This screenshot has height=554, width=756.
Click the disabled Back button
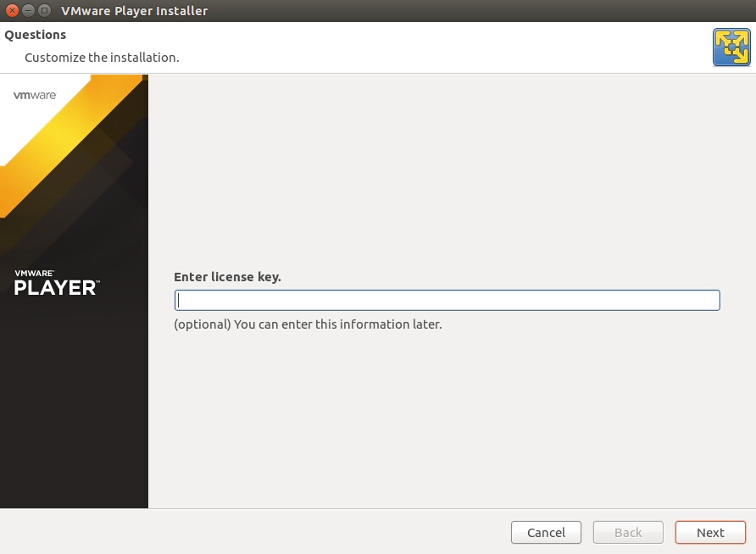click(x=628, y=532)
